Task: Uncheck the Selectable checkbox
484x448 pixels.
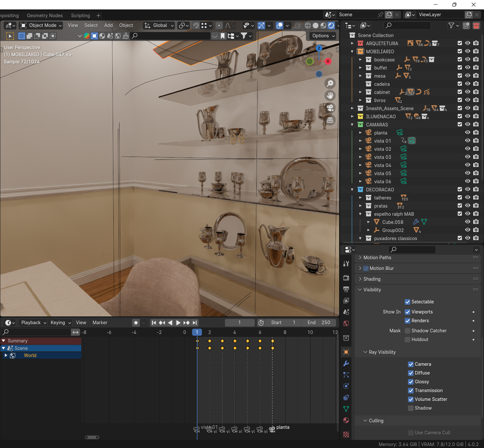Action: click(407, 302)
